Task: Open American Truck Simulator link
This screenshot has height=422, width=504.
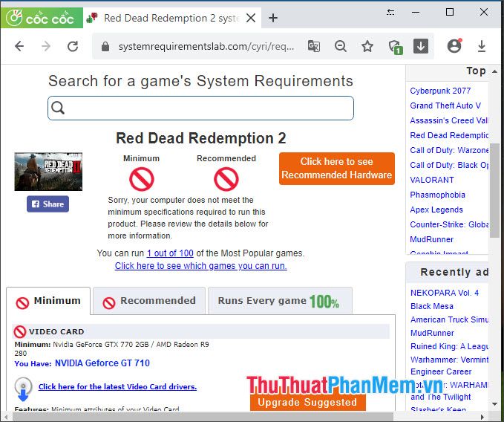Action: point(449,319)
